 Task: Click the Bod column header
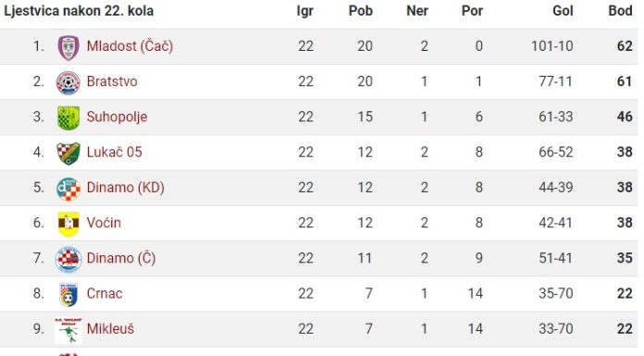pyautogui.click(x=620, y=11)
